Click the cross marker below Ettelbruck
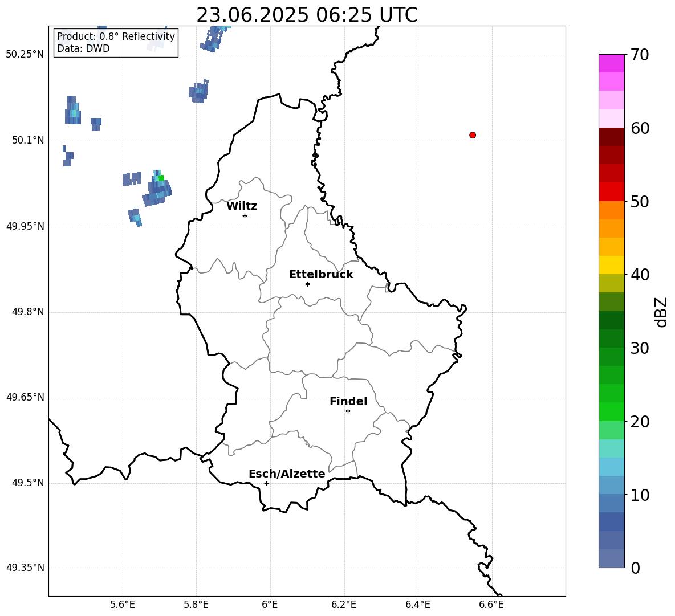Image resolution: width=675 pixels, height=616 pixels. coord(307,284)
